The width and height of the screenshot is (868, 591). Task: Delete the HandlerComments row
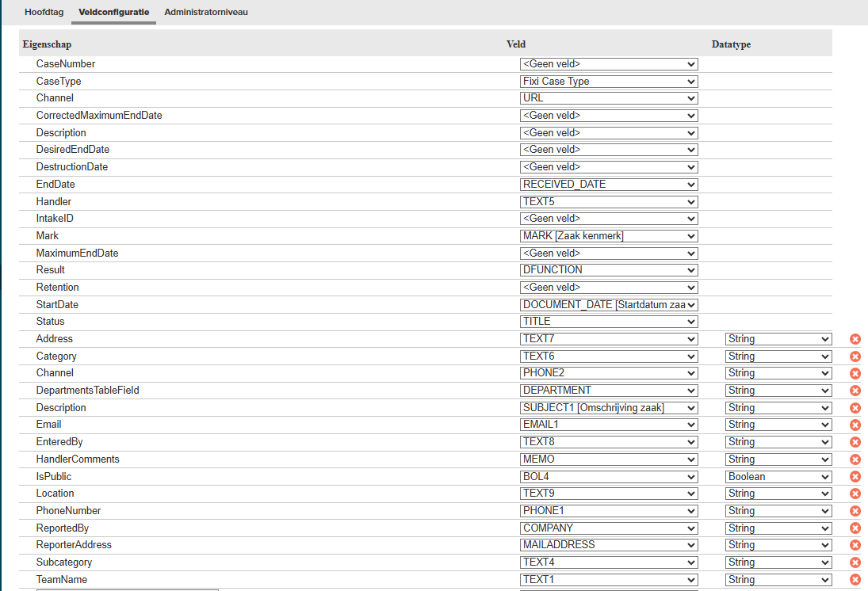855,459
